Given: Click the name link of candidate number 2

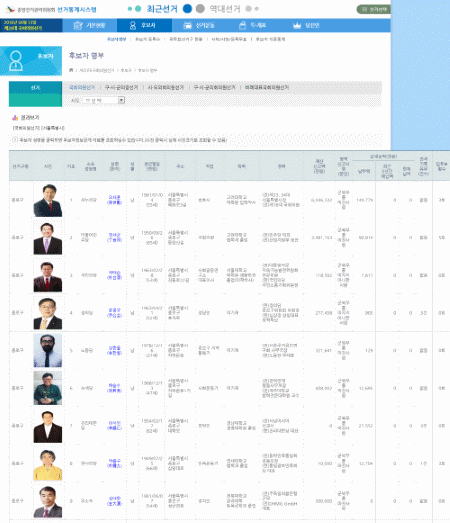Looking at the screenshot, I should [x=114, y=237].
